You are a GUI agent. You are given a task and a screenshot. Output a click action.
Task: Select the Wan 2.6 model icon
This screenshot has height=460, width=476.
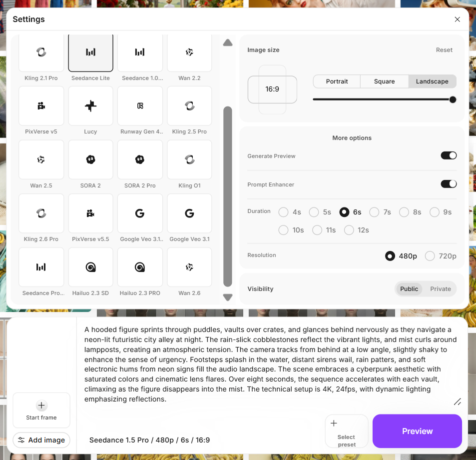(189, 267)
